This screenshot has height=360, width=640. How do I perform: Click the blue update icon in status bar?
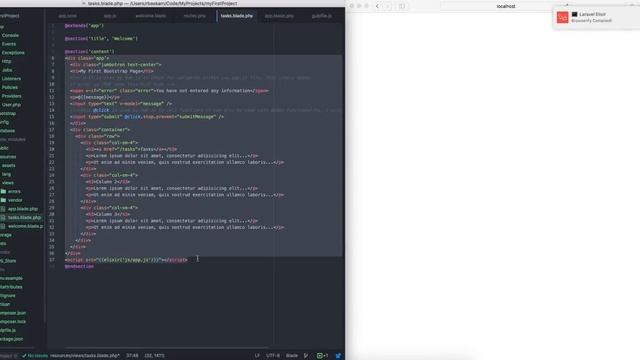pos(338,356)
